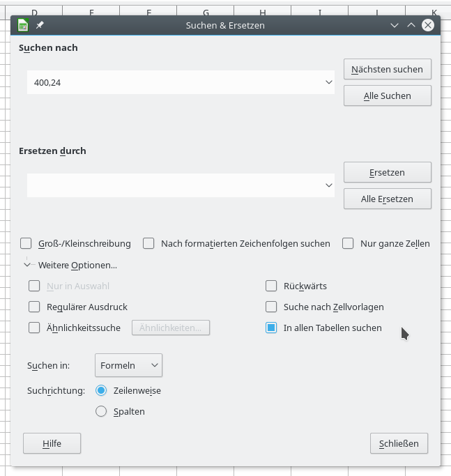Image resolution: width=451 pixels, height=476 pixels.
Task: Click the LibreOffice Calc document icon in titlebar
Action: click(23, 25)
